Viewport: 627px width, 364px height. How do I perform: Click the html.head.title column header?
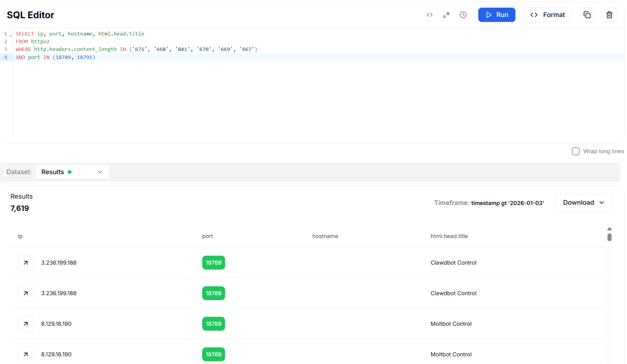tap(449, 236)
